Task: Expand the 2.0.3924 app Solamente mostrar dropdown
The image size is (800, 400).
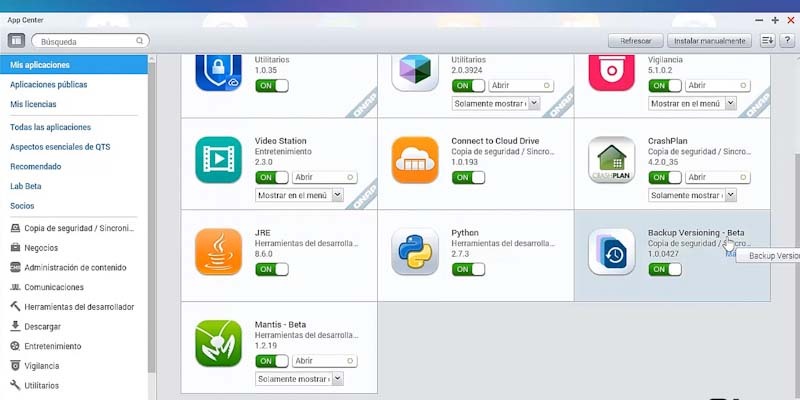Action: 496,104
